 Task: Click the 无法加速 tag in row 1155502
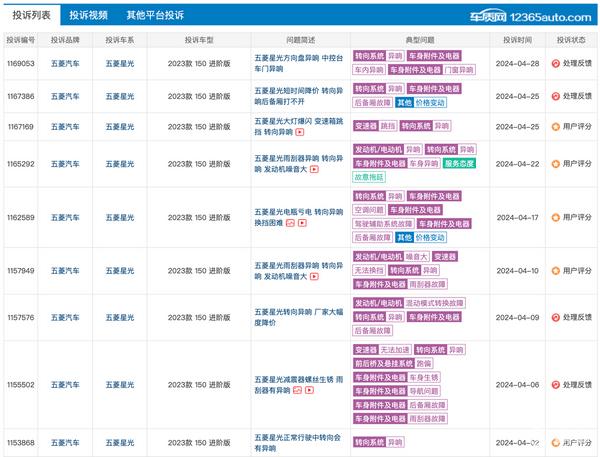tap(395, 350)
